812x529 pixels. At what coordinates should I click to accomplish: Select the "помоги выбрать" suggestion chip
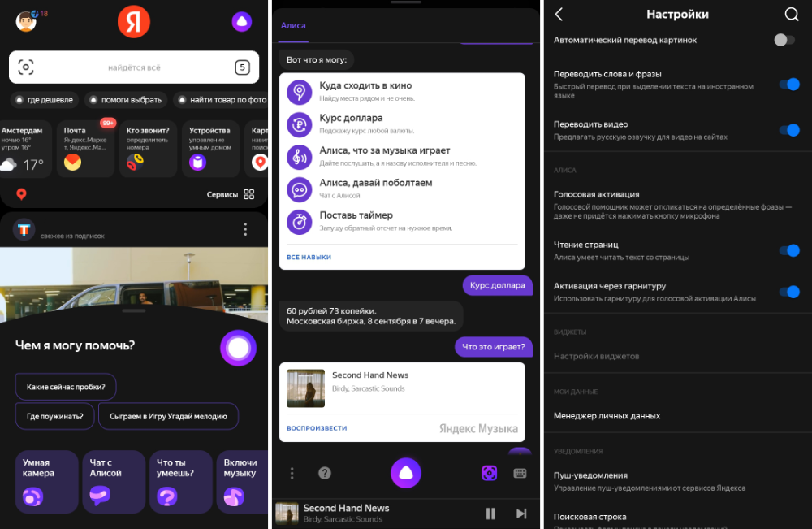pos(126,99)
